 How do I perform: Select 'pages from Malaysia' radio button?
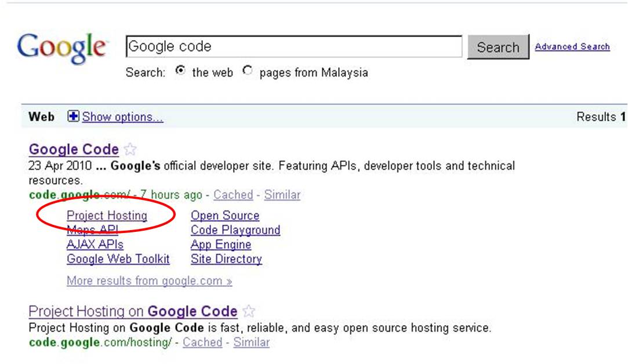tap(248, 71)
